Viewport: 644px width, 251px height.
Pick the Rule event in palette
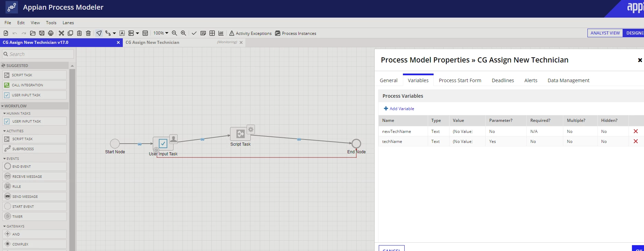tap(34, 186)
